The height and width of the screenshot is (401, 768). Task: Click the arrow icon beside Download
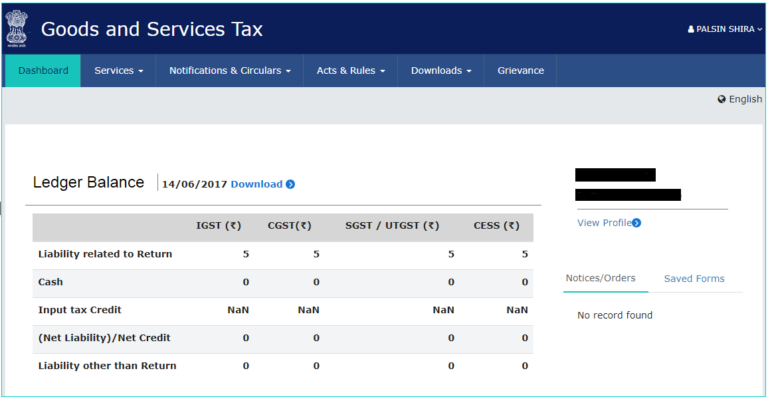290,184
